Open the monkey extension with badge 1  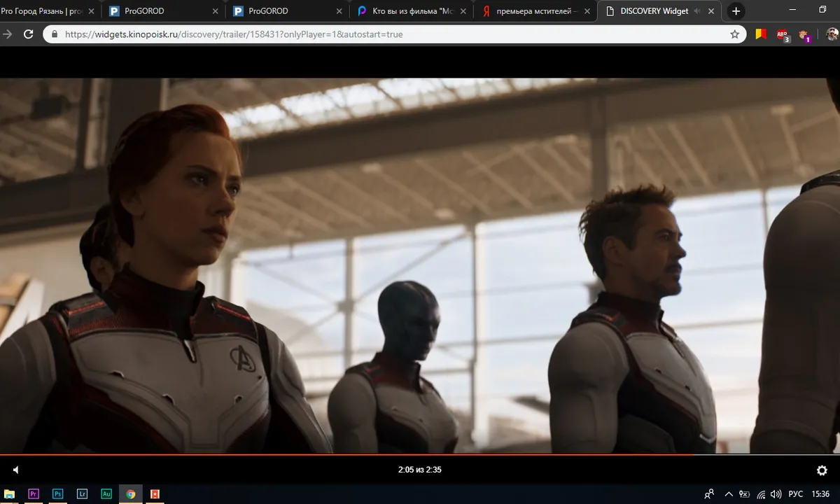pos(804,35)
